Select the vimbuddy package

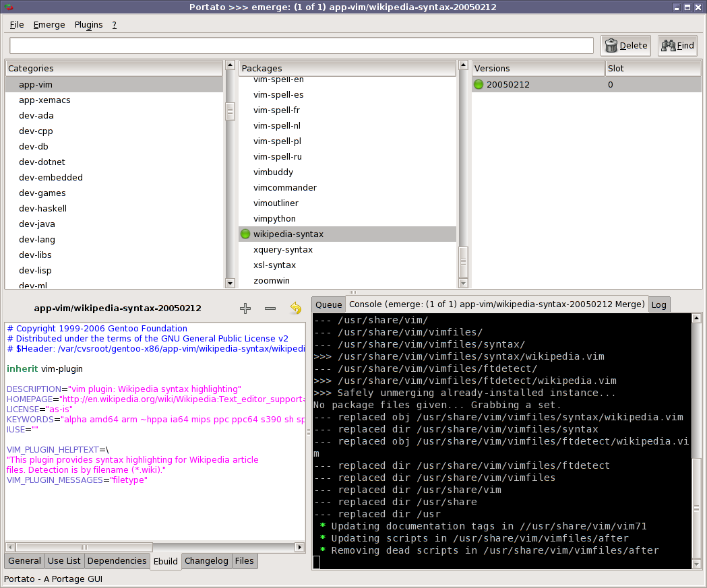(x=347, y=172)
